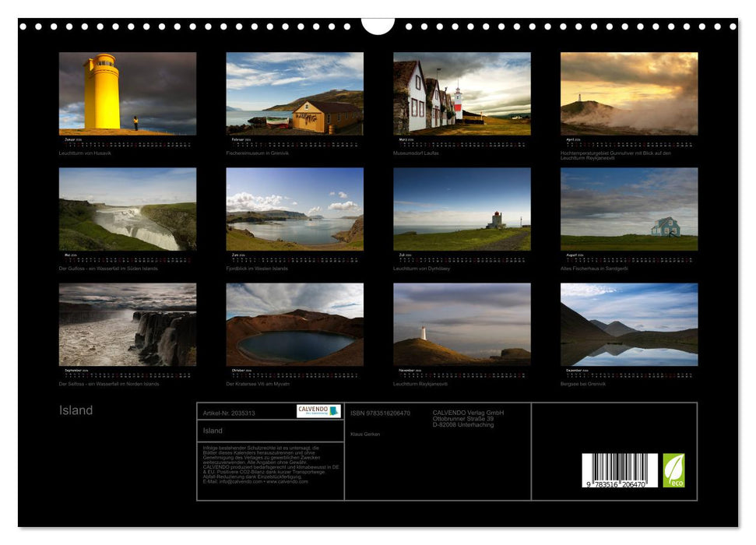Screen dimensions: 756x545
Task: Open the Selfoss waterfall photo
Action: [128, 324]
